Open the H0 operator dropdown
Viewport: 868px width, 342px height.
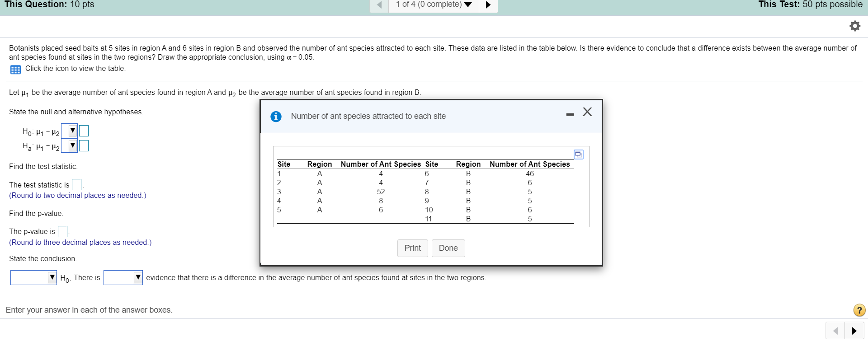pos(69,131)
